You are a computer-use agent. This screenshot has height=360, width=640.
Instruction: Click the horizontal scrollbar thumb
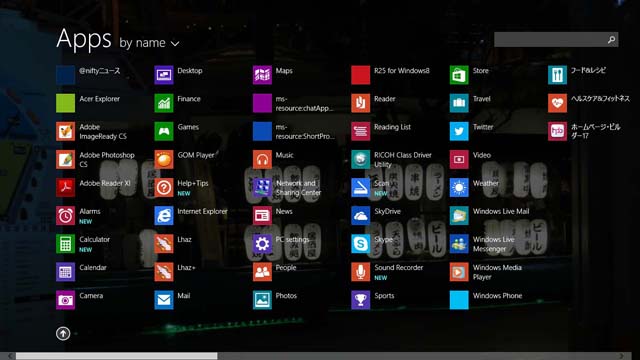point(116,356)
